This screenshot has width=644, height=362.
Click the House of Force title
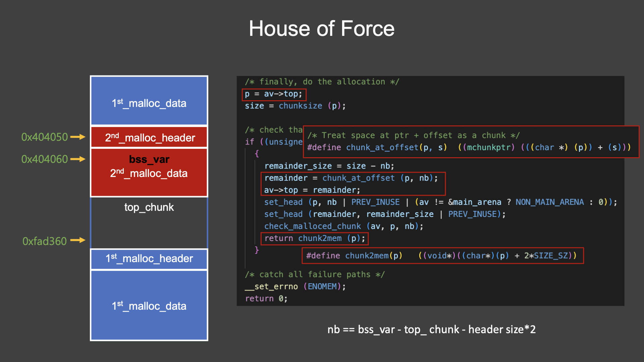(x=321, y=28)
